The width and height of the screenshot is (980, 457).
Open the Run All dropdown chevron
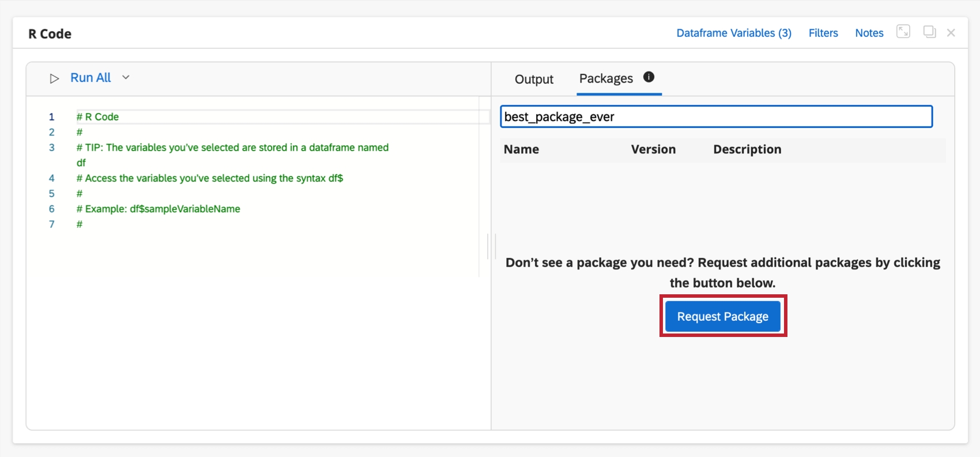tap(126, 77)
